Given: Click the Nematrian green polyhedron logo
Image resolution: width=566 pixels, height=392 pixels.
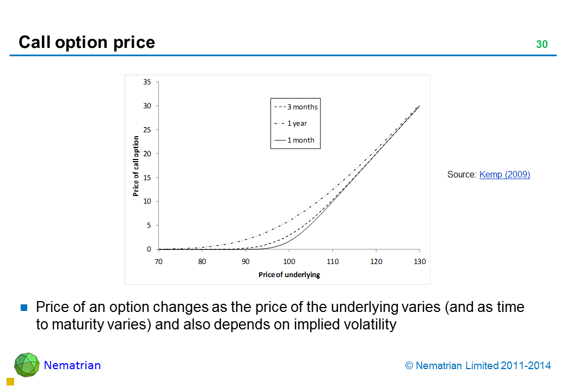Looking at the screenshot, I should pos(26,365).
